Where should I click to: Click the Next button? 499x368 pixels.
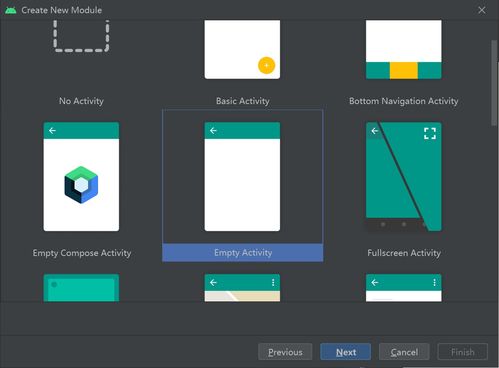click(x=346, y=352)
